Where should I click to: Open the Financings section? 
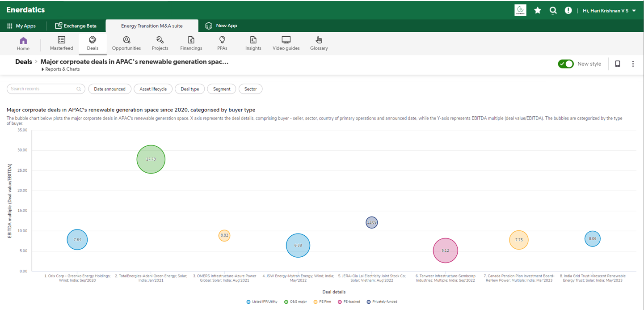191,43
